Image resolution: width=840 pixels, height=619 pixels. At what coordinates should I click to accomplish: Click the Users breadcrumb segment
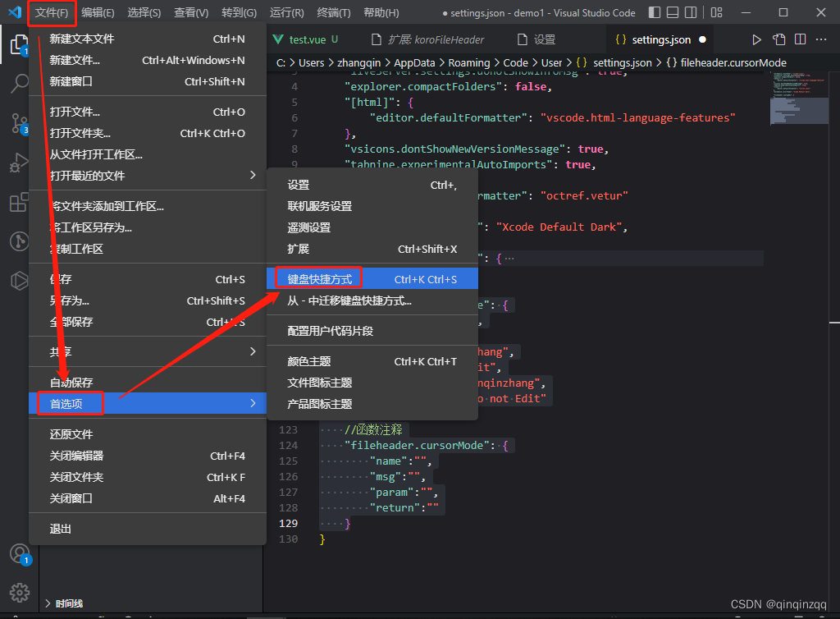coord(311,62)
